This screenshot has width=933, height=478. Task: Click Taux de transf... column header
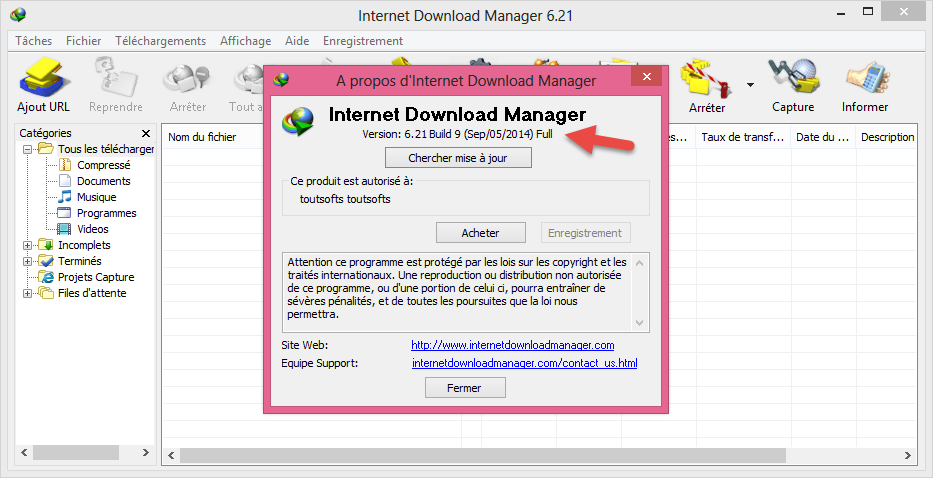[x=743, y=137]
